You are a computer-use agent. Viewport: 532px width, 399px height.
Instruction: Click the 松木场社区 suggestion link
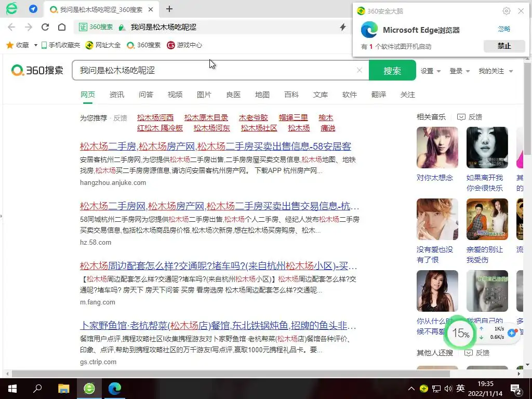(x=259, y=128)
